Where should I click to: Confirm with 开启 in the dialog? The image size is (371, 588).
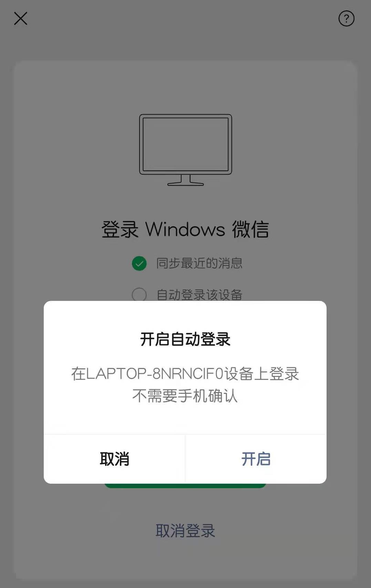[256, 459]
